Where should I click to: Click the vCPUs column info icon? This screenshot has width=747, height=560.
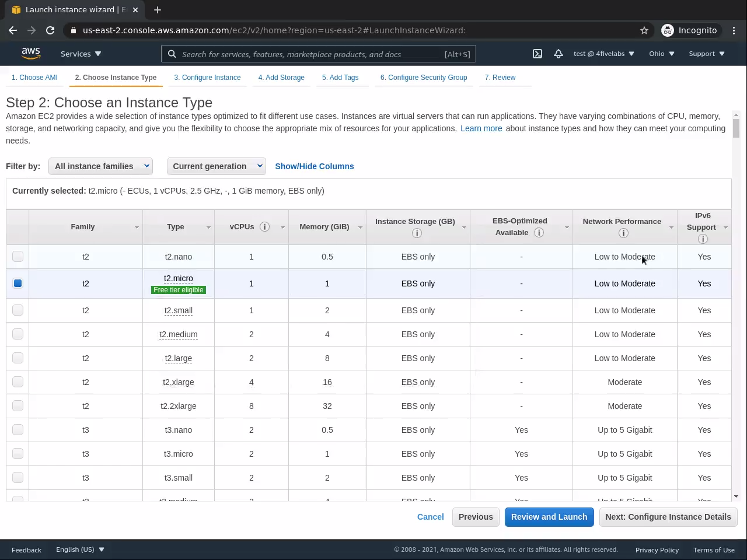point(264,227)
